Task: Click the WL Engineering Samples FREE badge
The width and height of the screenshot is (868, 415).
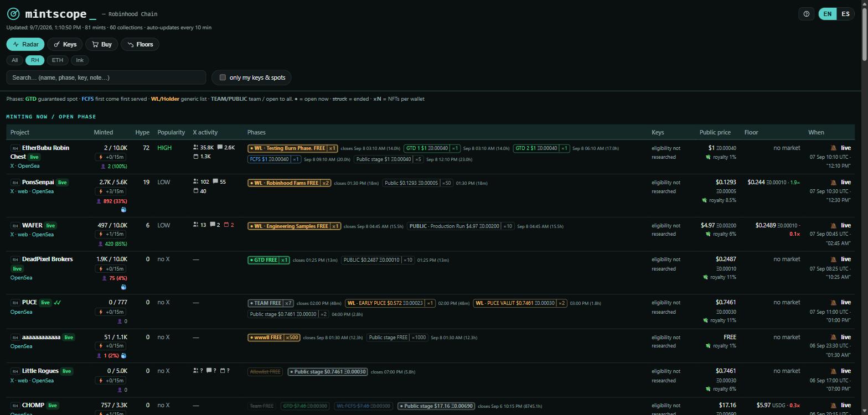Action: click(x=294, y=226)
